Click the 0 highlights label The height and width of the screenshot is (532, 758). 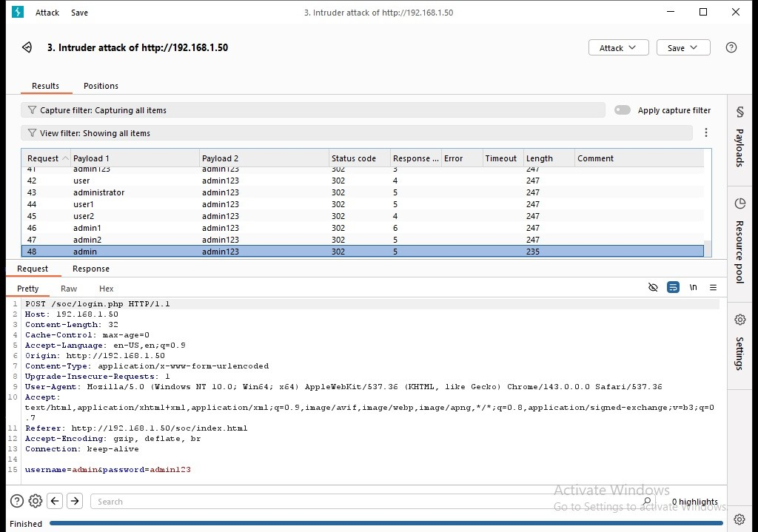coord(694,502)
